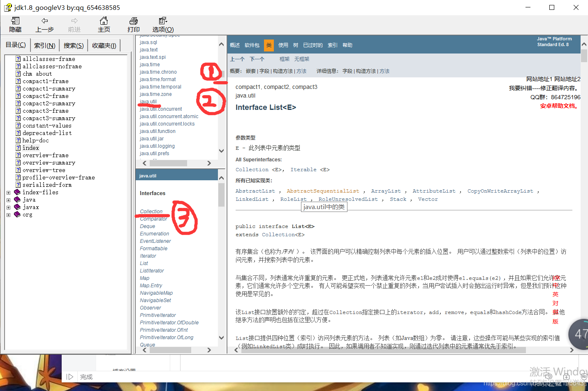Open the 收藏夹(I) favorites tab
This screenshot has height=391, width=588.
[104, 45]
